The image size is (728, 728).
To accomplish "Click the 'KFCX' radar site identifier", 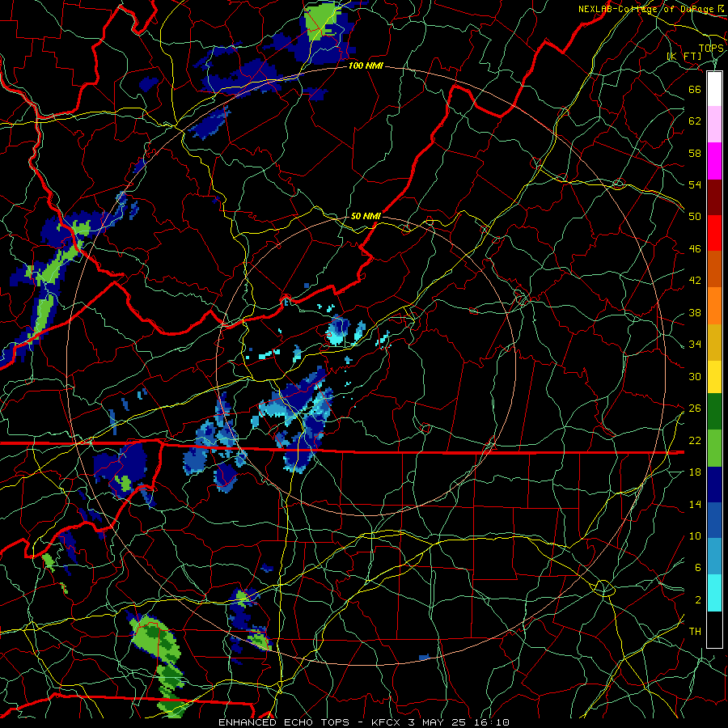I will coord(387,722).
